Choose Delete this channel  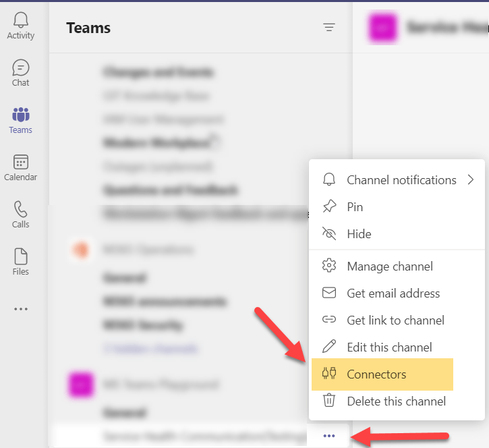tap(396, 401)
